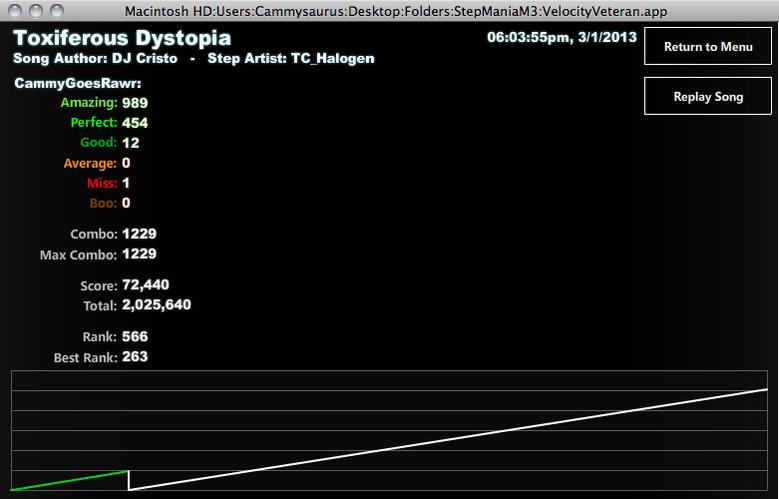Image resolution: width=779 pixels, height=499 pixels.
Task: Select the Total score 2,025,640
Action: [x=156, y=305]
